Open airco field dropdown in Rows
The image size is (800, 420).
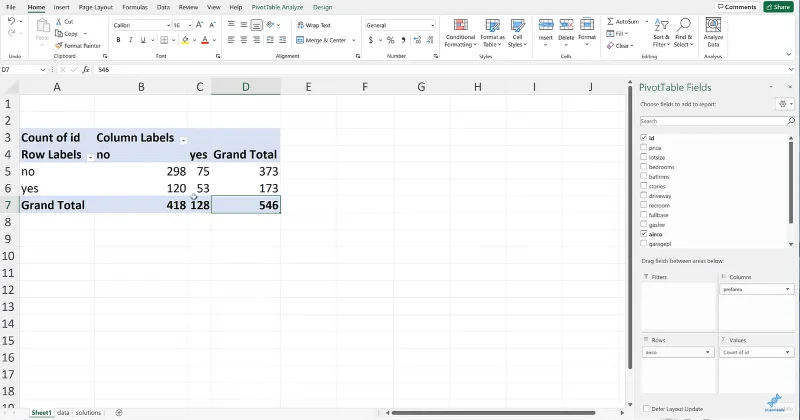tap(707, 352)
